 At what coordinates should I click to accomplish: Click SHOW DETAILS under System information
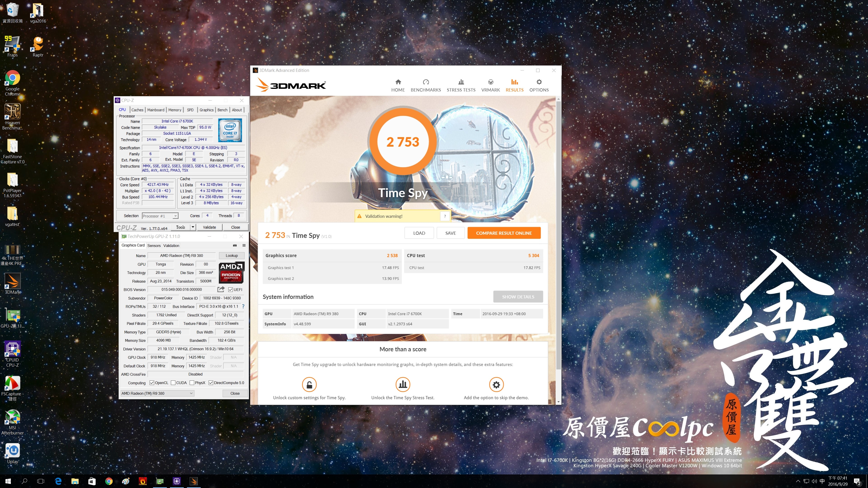click(x=518, y=297)
